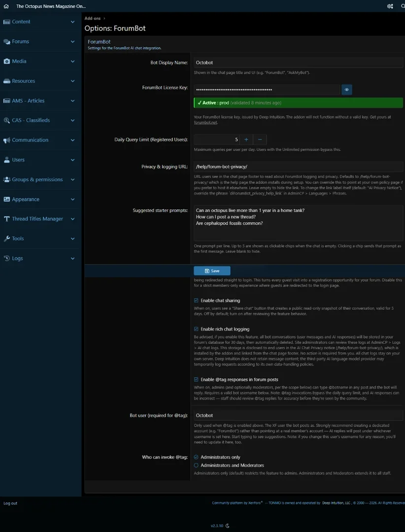This screenshot has width=405, height=532.
Task: Toggle the dark mode moon icon
Action: pyautogui.click(x=228, y=526)
